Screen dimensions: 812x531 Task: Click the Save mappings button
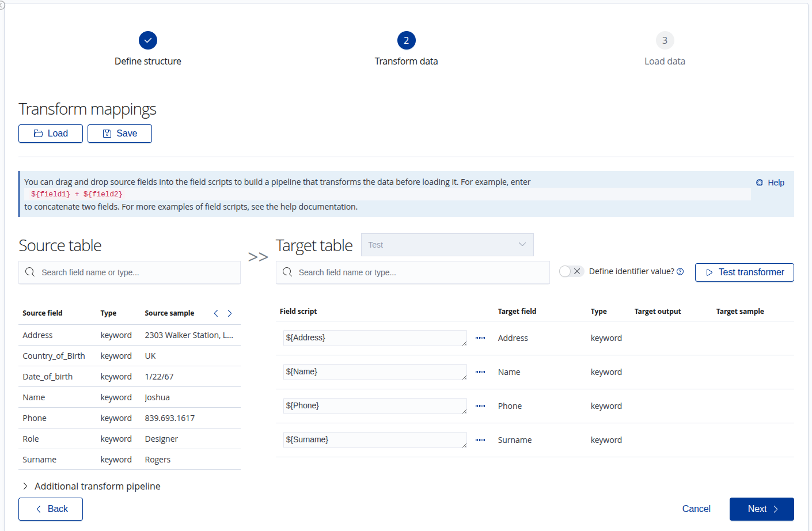pos(120,134)
